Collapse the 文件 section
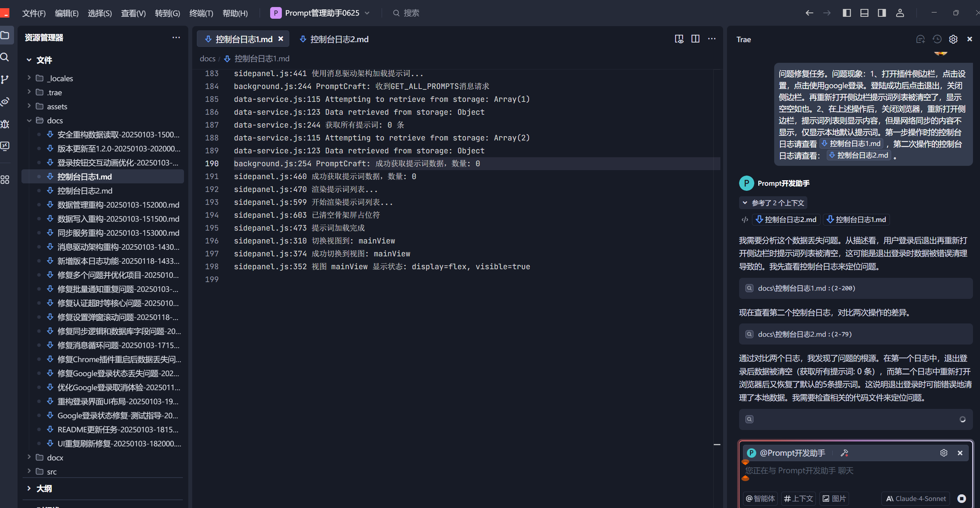980x508 pixels. coord(29,60)
